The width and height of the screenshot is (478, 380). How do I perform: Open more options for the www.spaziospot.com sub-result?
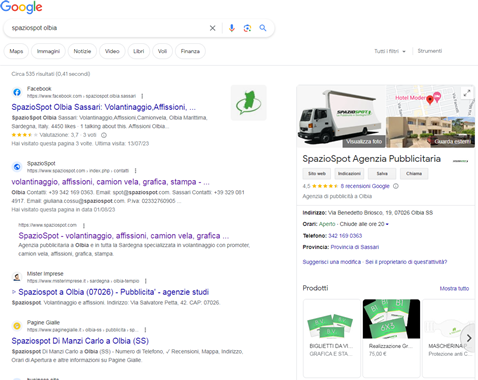click(84, 225)
